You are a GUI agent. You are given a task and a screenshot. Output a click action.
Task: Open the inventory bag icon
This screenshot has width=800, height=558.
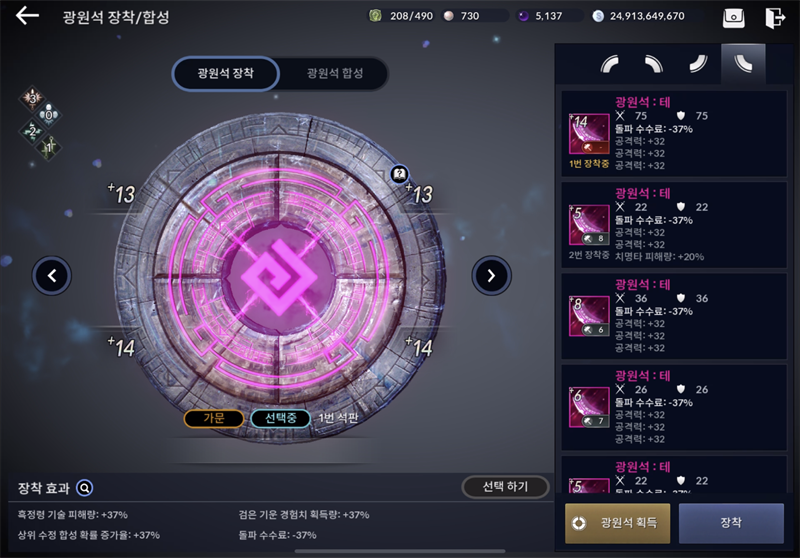[x=733, y=18]
